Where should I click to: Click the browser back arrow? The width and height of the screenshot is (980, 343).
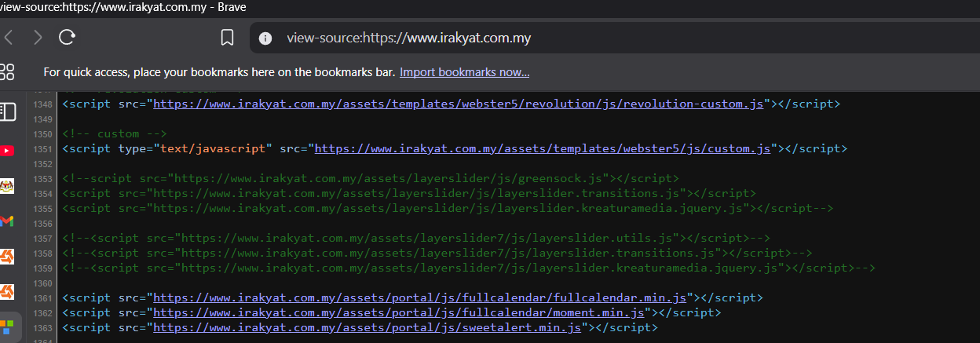click(x=9, y=38)
